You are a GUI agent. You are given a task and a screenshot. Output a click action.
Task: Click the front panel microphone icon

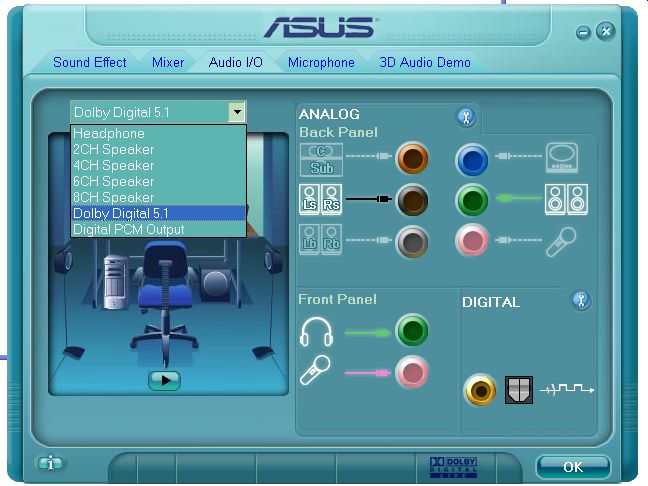315,370
